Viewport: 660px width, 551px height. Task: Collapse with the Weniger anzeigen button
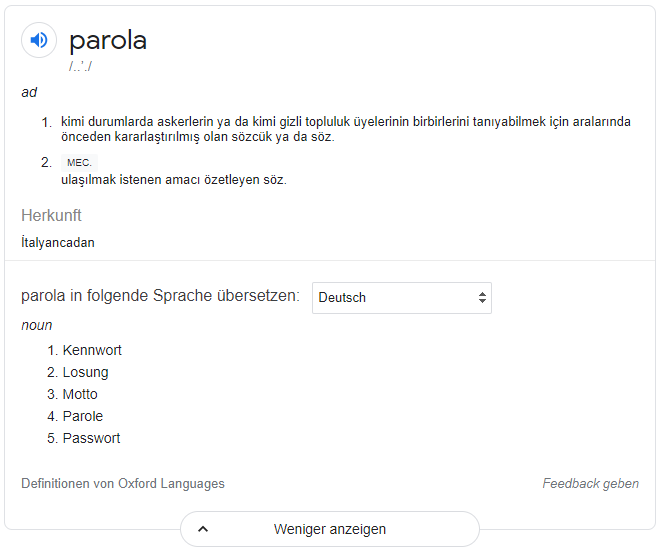[329, 529]
